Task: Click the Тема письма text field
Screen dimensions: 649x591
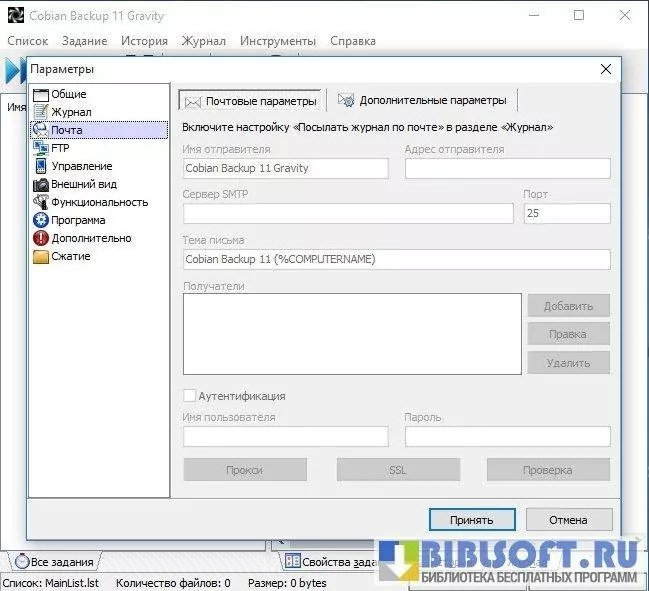Action: 396,259
